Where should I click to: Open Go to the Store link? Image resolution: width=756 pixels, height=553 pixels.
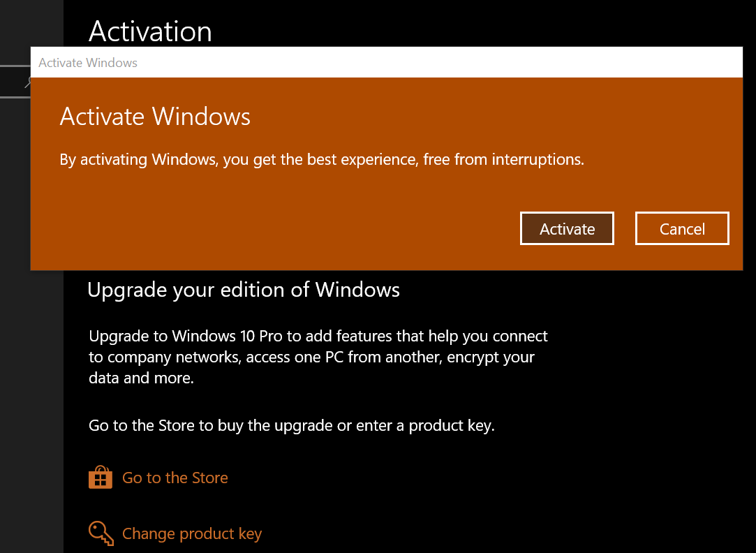175,477
